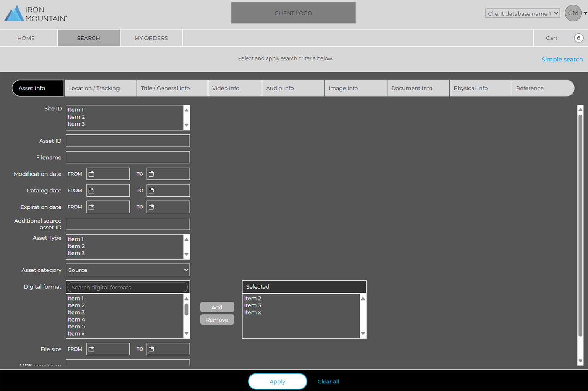The width and height of the screenshot is (588, 391).
Task: Click the Add digital format button
Action: click(x=217, y=307)
